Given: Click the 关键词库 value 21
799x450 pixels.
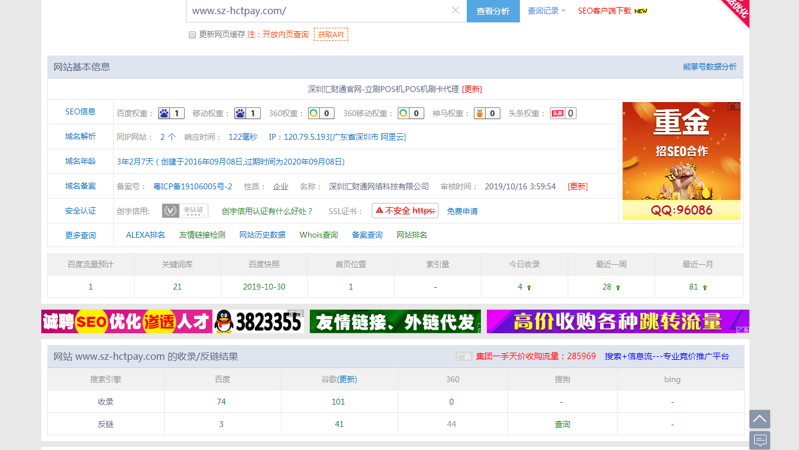Looking at the screenshot, I should pos(177,287).
